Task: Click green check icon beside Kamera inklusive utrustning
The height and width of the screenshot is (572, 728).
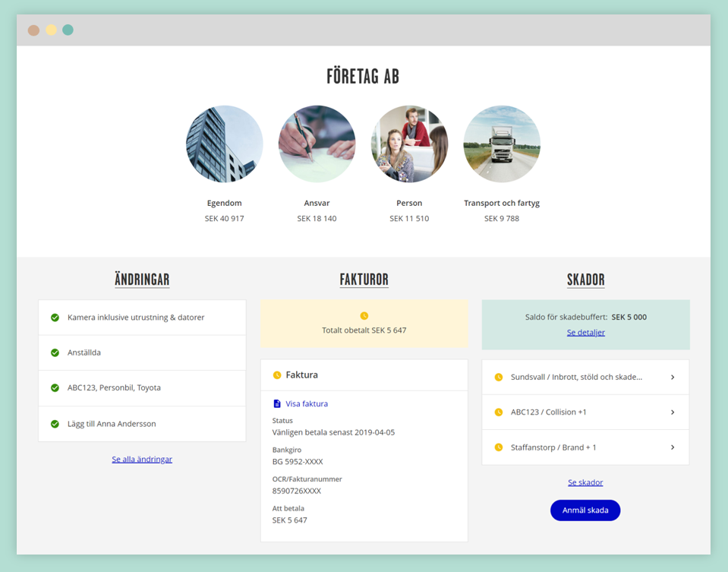Action: [x=55, y=318]
